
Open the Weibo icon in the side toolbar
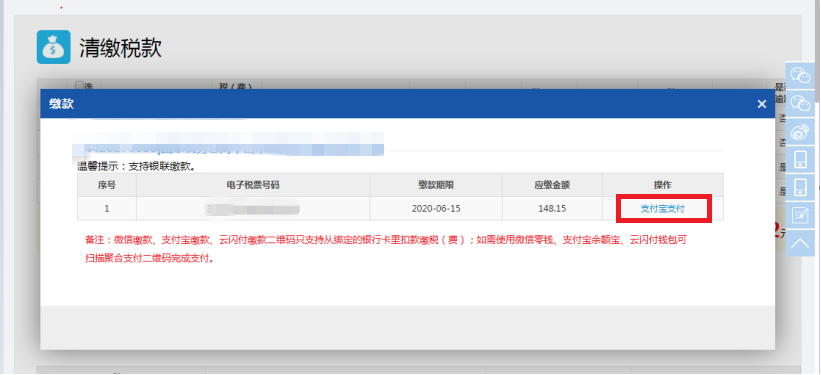(800, 131)
